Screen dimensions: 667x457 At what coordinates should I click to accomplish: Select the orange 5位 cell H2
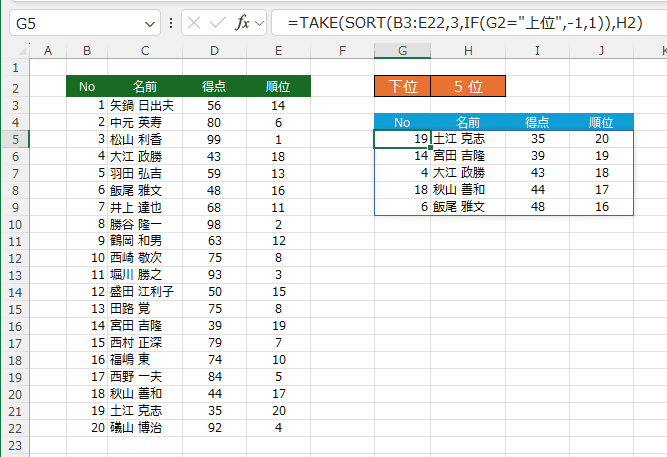click(468, 87)
